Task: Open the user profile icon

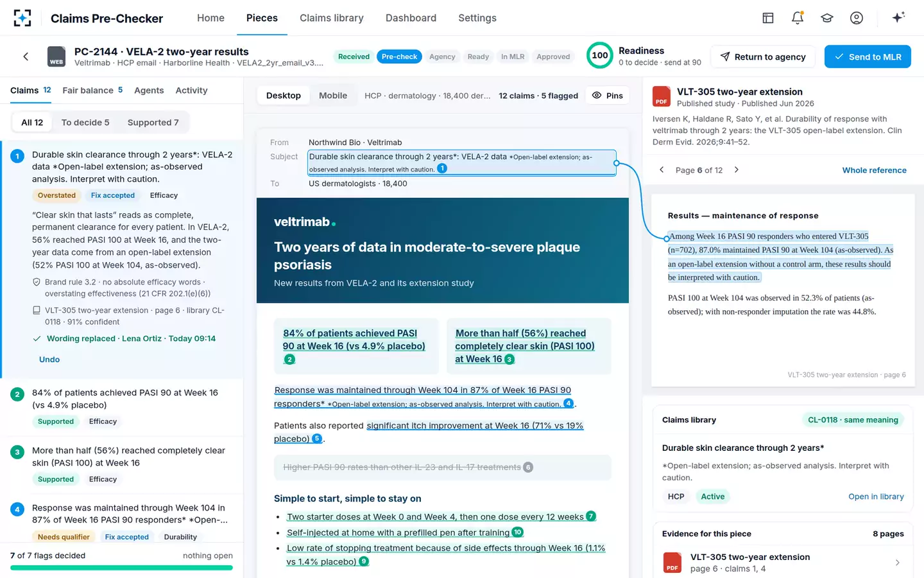Action: [x=857, y=18]
